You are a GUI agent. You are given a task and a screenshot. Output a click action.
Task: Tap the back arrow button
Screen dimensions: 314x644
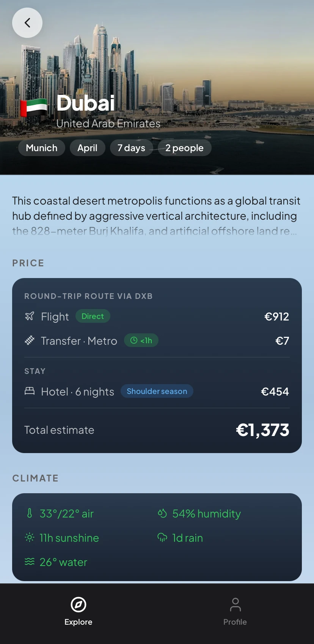tap(27, 23)
